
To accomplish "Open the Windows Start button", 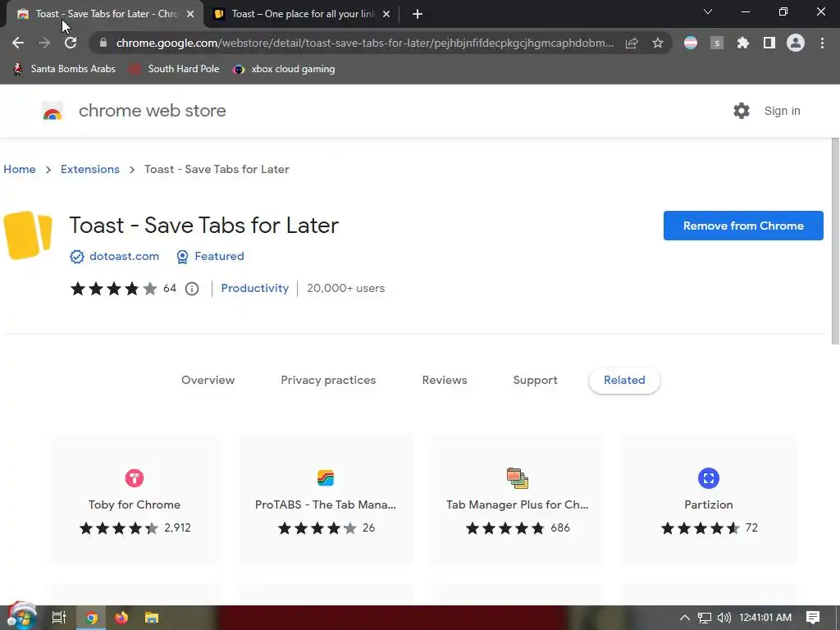I will 21,618.
